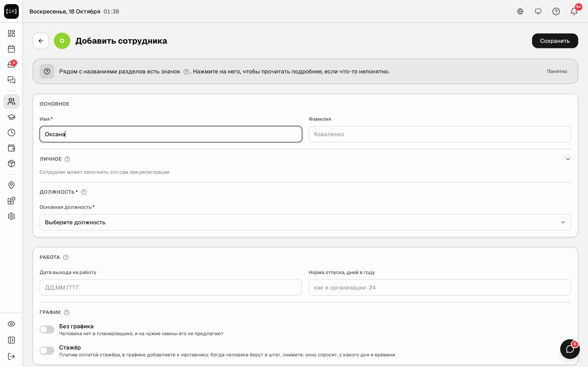Click the Сохранить button
The image size is (588, 367).
pyautogui.click(x=555, y=41)
